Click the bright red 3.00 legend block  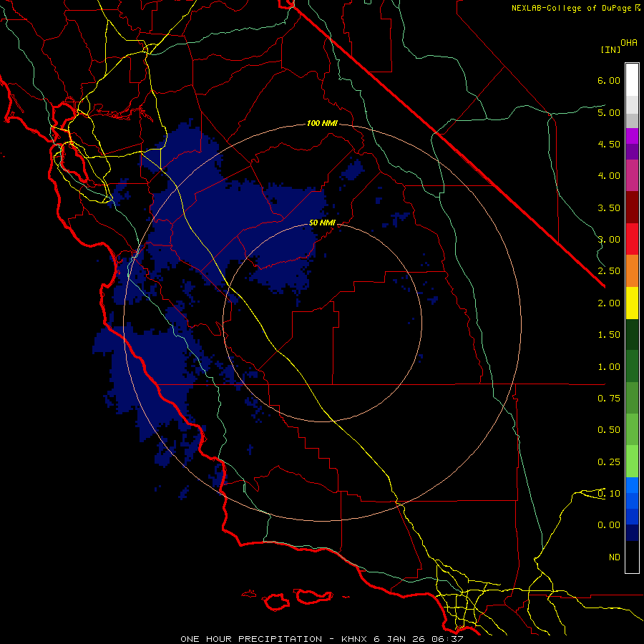[632, 239]
